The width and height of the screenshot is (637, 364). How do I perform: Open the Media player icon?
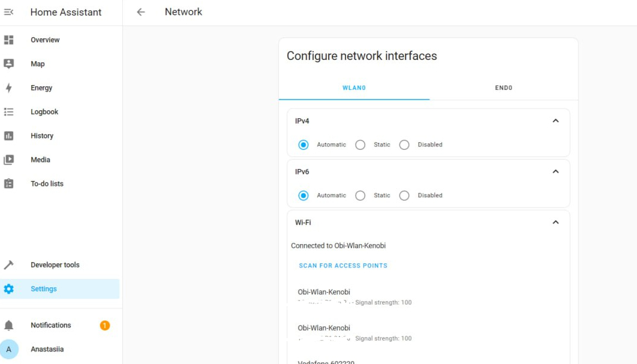click(9, 160)
